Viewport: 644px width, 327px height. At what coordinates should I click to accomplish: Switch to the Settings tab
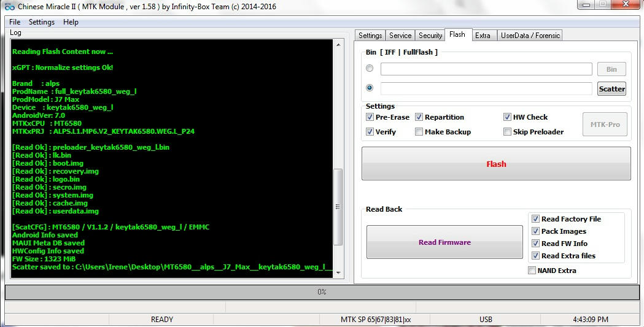[370, 36]
